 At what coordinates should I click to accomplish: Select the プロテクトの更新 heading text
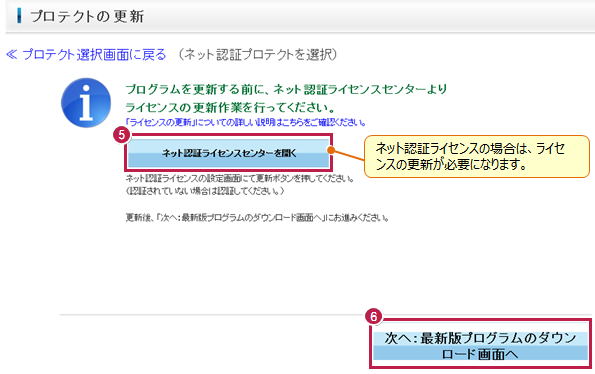(x=87, y=17)
